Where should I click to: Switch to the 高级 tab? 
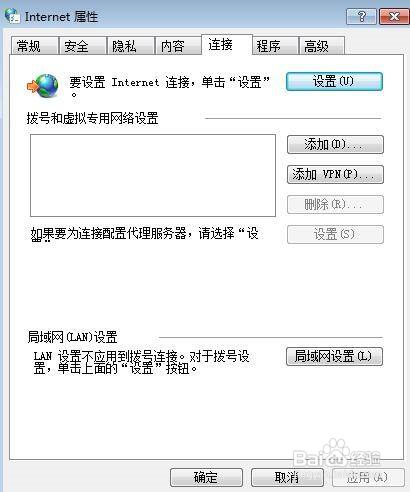pyautogui.click(x=321, y=46)
